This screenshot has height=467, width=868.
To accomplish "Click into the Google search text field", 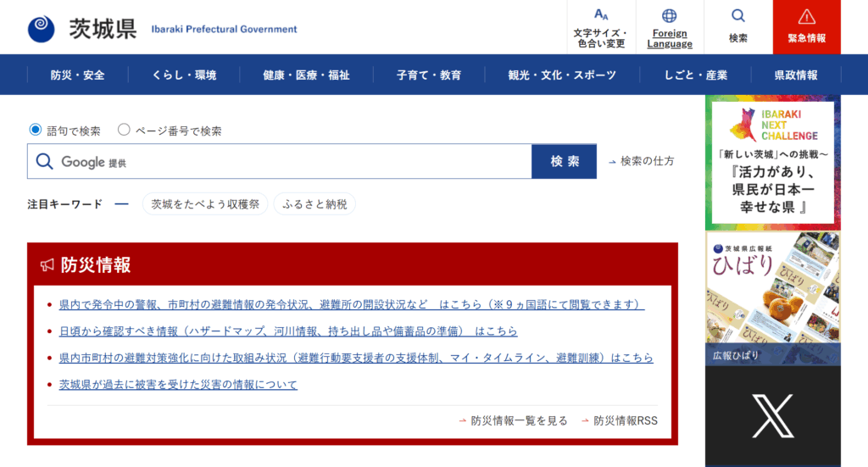I will click(x=322, y=162).
